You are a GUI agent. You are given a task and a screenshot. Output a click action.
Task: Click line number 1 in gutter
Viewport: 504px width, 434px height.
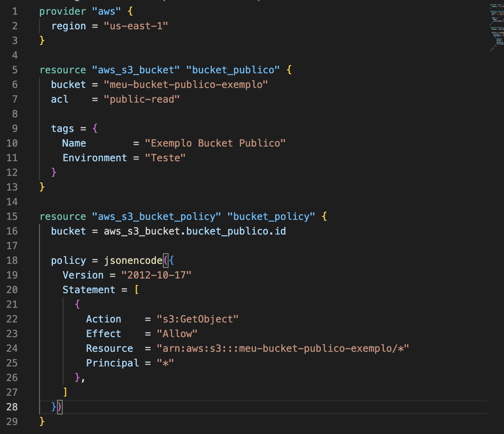point(15,11)
